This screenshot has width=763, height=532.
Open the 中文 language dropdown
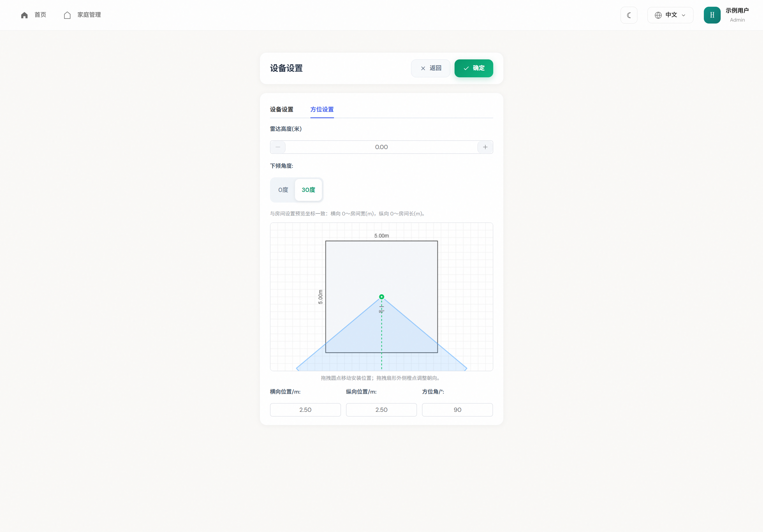pos(670,15)
